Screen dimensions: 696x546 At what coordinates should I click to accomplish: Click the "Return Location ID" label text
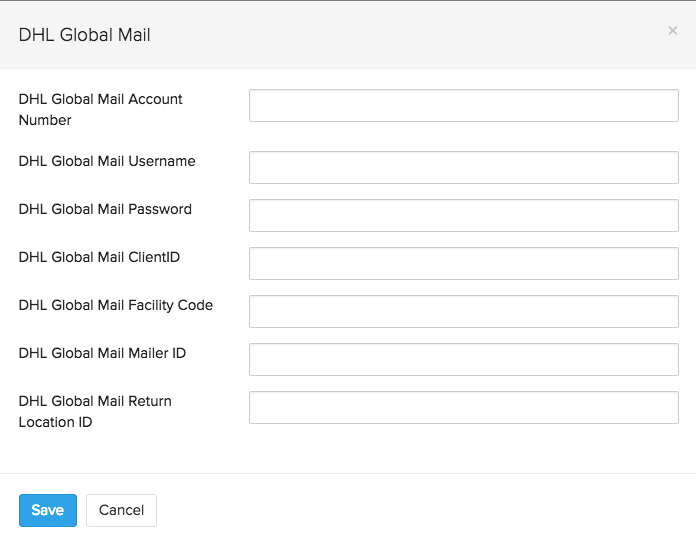(x=95, y=411)
